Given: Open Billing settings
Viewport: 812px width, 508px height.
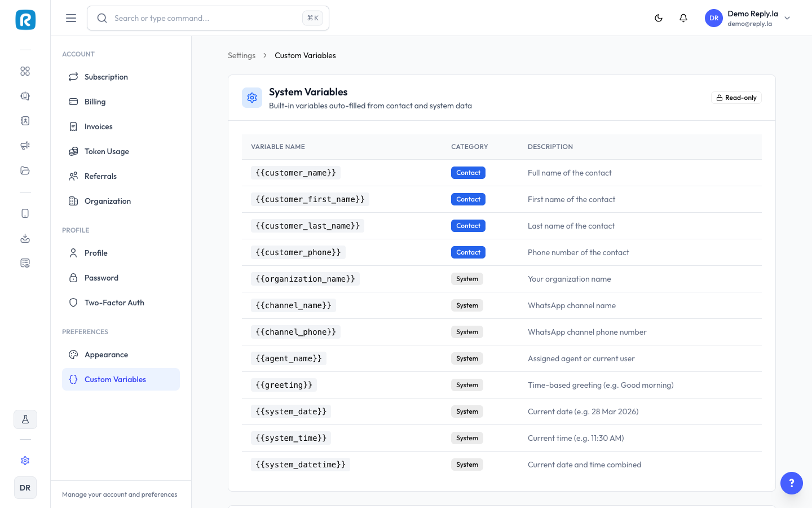Looking at the screenshot, I should coord(121,102).
